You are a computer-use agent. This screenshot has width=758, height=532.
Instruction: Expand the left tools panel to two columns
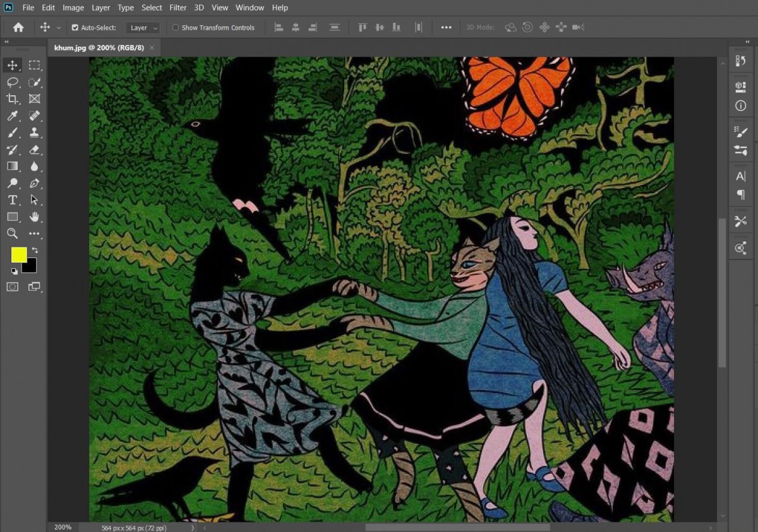(6, 42)
